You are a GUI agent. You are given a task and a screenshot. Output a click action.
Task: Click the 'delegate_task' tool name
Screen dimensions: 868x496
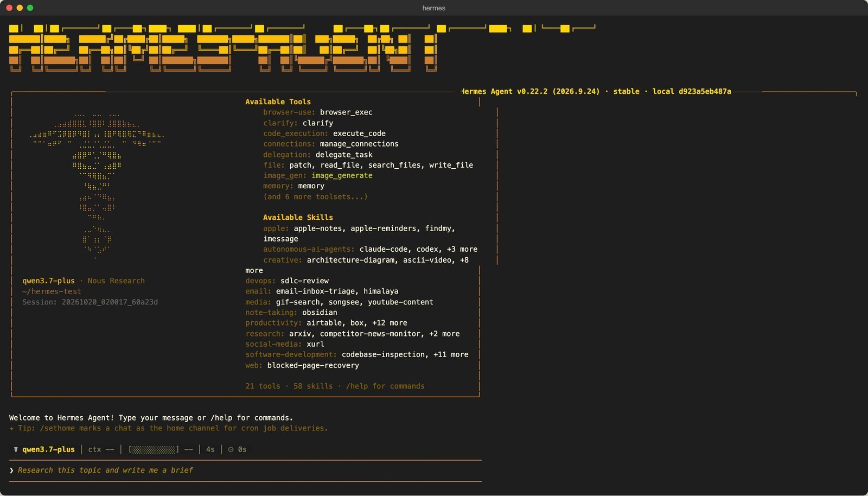coord(344,155)
